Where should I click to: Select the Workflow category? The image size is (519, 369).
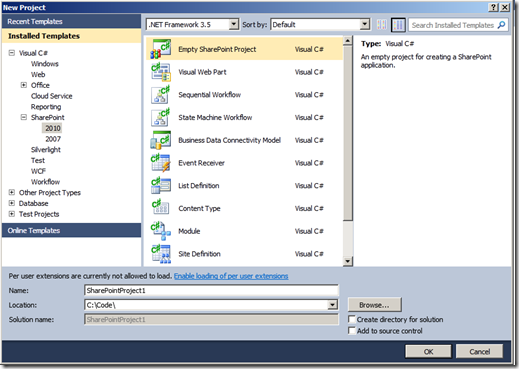pyautogui.click(x=46, y=182)
